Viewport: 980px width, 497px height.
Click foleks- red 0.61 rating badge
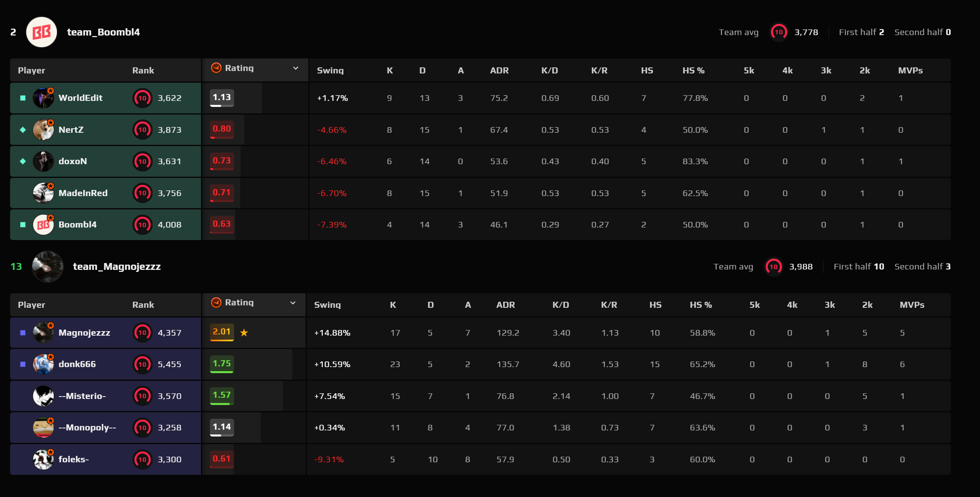pyautogui.click(x=222, y=459)
